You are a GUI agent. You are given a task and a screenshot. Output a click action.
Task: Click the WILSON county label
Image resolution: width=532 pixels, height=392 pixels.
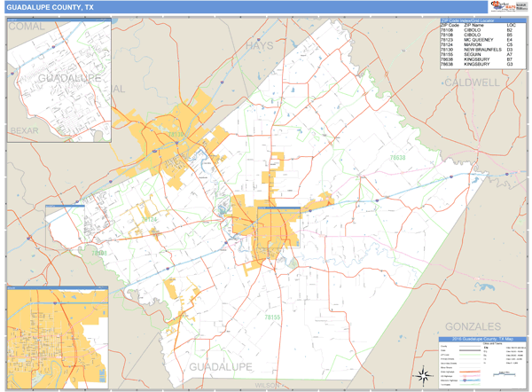pos(267,385)
